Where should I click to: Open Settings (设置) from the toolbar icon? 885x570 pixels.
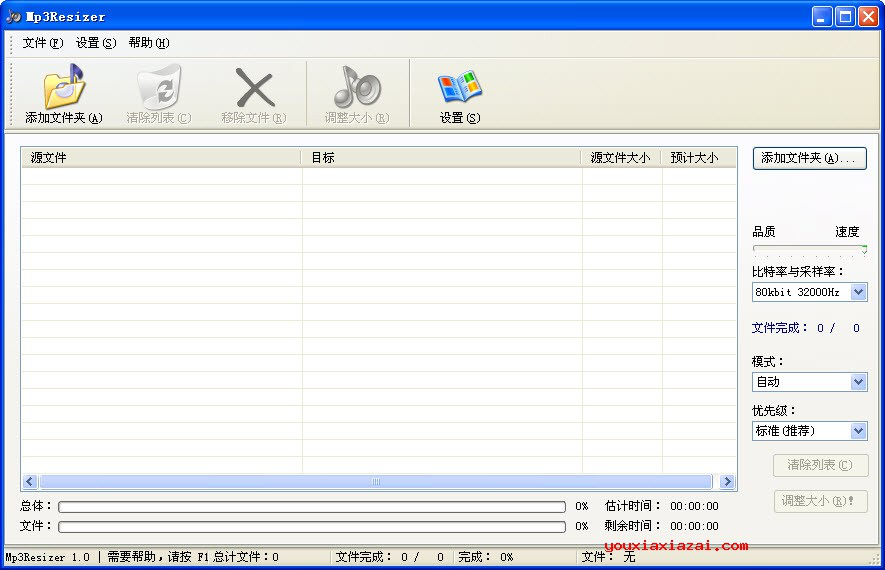459,90
